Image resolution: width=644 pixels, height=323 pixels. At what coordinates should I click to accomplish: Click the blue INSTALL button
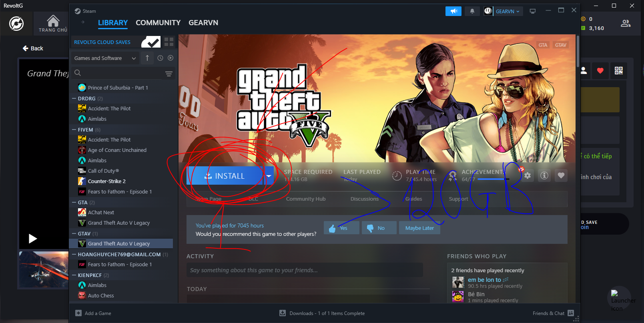tap(225, 176)
